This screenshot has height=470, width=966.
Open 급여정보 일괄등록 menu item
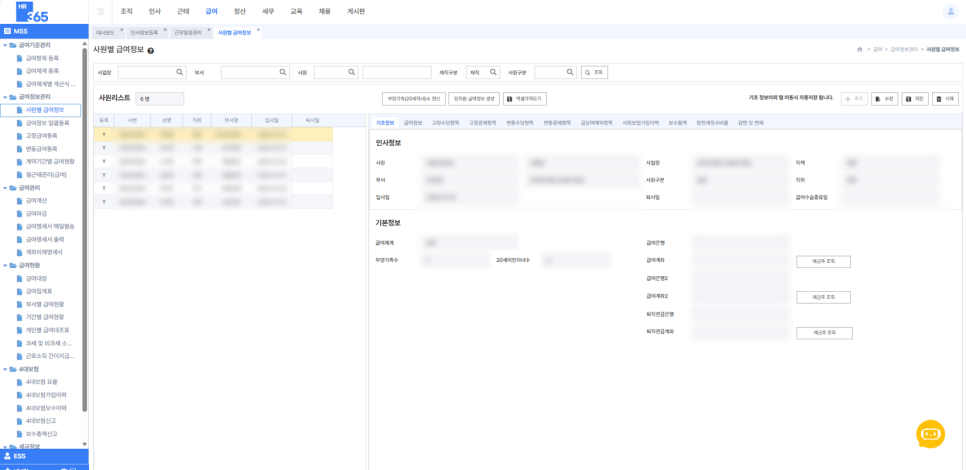[x=46, y=123]
